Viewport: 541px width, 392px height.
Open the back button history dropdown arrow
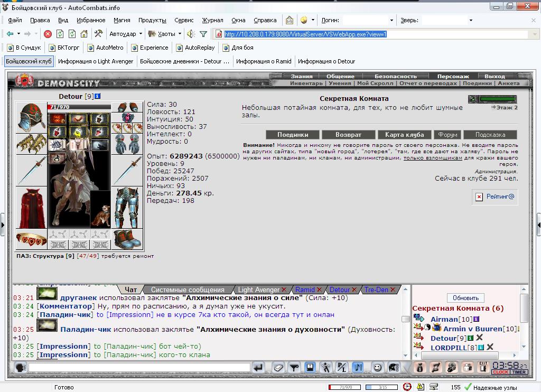[x=18, y=34]
